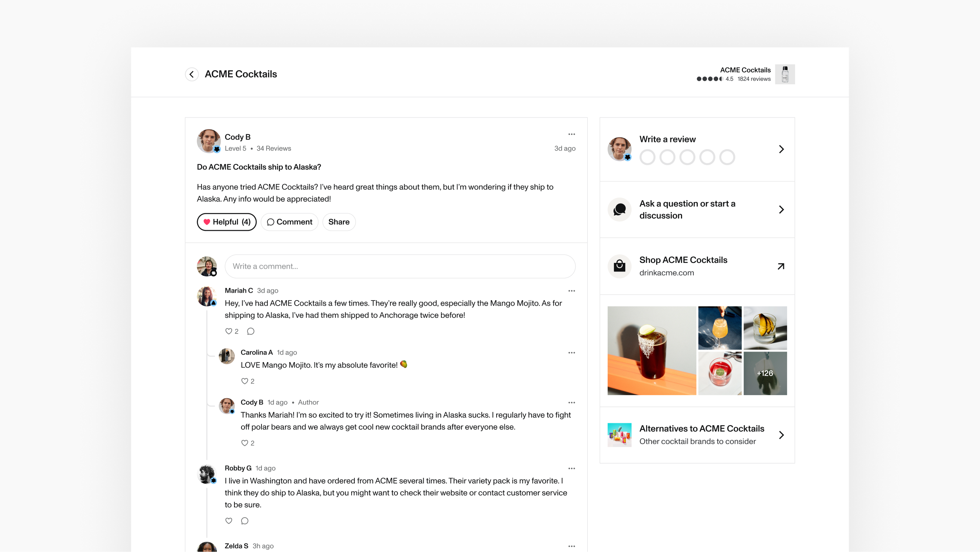Click the Comment speech bubble icon
980x552 pixels.
[270, 222]
